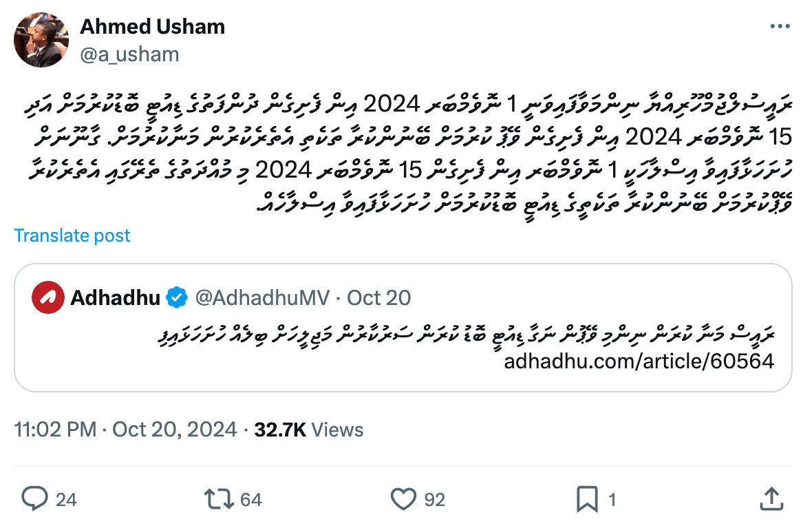Click the @a_usham handle
Screen dimensions: 812x526
[129, 54]
